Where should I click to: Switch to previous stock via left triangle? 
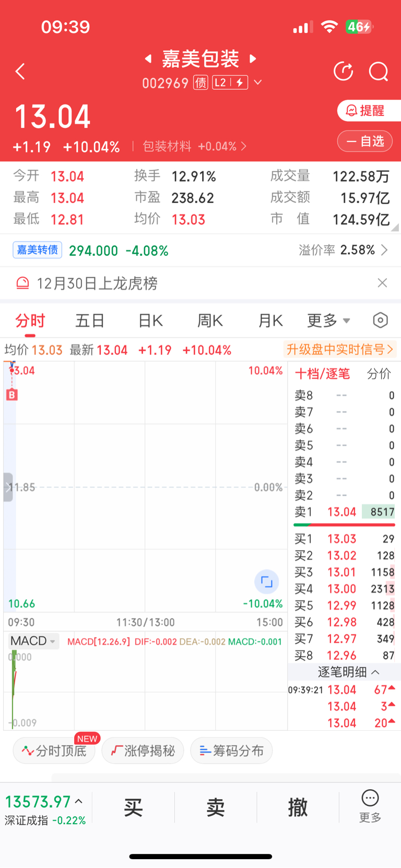pos(149,59)
